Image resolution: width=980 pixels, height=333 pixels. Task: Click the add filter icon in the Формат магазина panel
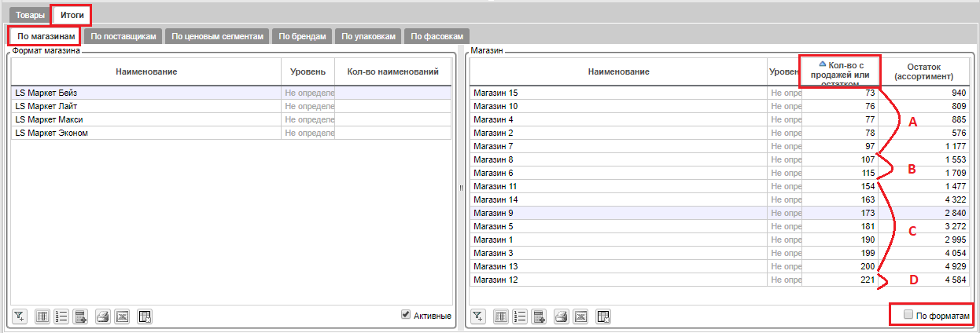pos(20,317)
